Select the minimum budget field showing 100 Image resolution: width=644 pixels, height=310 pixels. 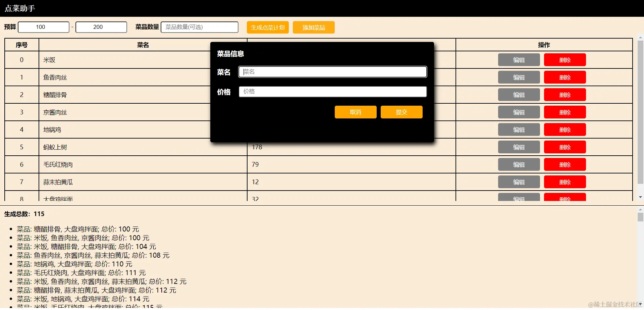click(x=44, y=27)
